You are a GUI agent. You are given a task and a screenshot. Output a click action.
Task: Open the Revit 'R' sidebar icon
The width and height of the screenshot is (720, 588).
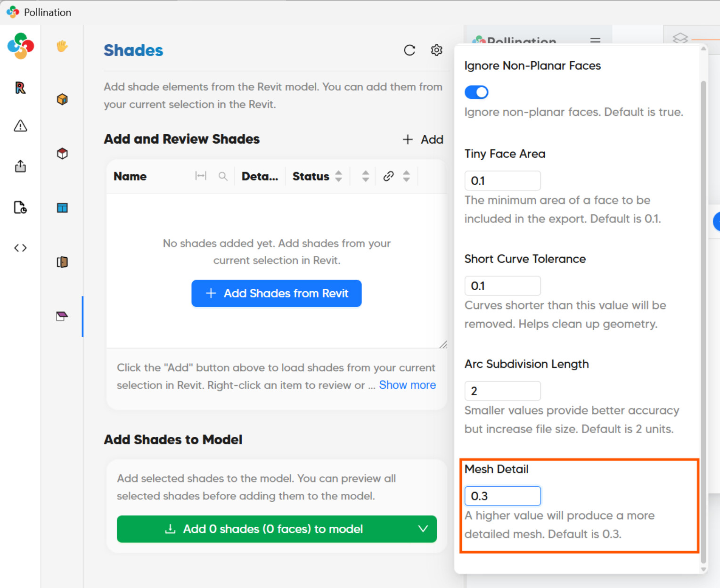coord(20,88)
